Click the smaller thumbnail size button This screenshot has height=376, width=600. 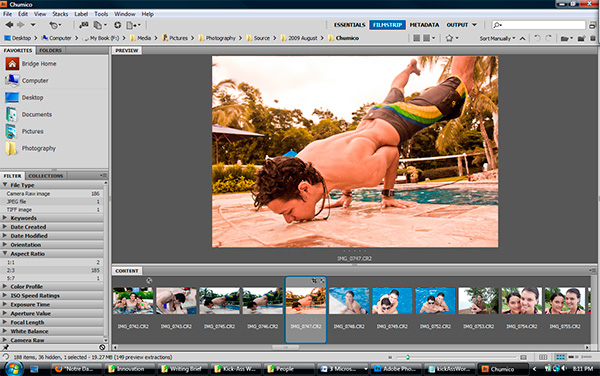(390, 357)
